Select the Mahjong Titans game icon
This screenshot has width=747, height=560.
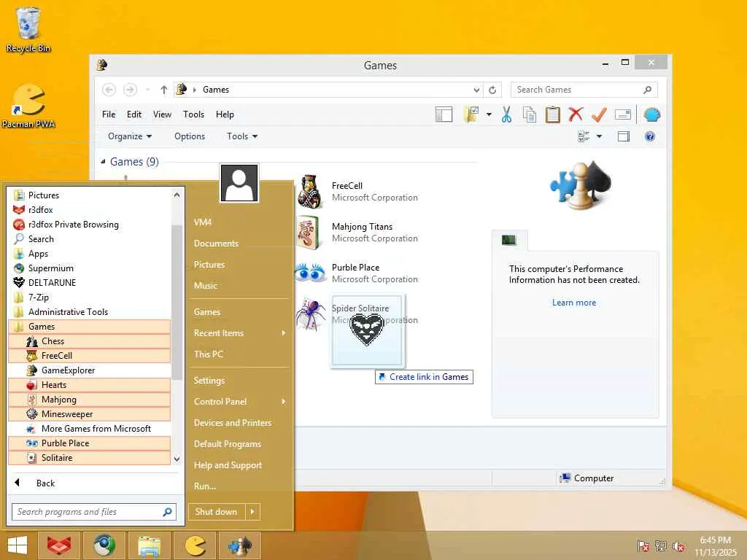click(307, 233)
